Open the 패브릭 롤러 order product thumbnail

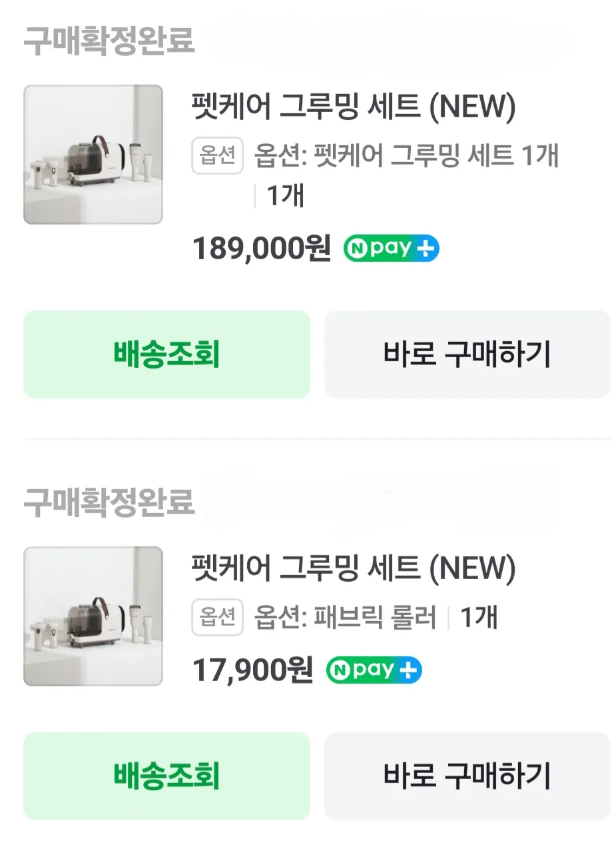pos(93,616)
